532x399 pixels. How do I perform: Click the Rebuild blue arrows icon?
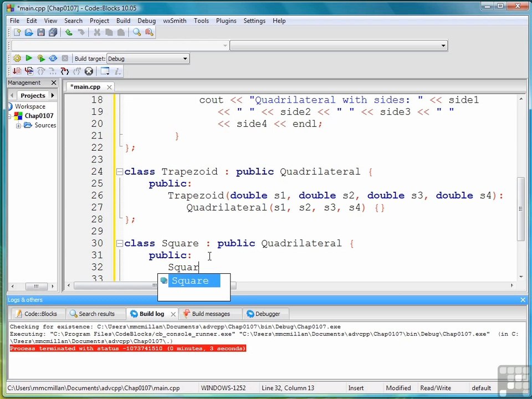[x=53, y=58]
